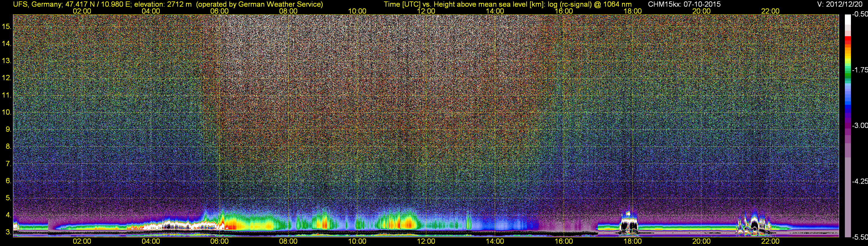Click the -1.75 color scale value
This screenshot has width=868, height=246.
(860, 70)
